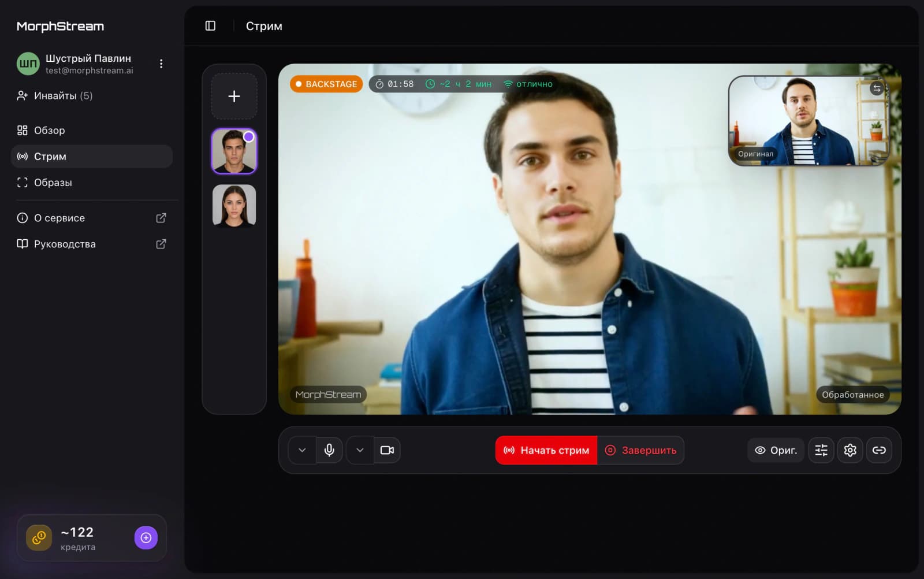Select the male face persona thumbnail
924x579 pixels.
(x=234, y=151)
